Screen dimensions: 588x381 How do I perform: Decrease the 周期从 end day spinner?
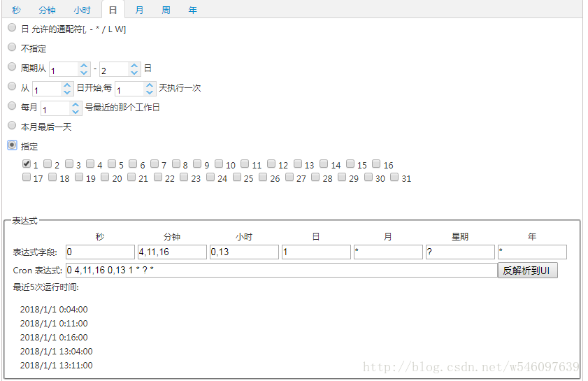tap(134, 73)
